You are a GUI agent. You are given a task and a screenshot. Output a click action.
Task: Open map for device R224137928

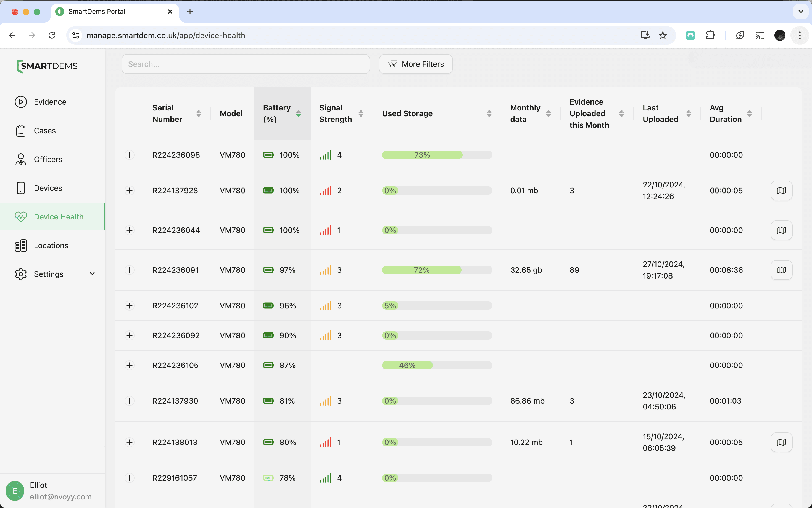click(781, 190)
